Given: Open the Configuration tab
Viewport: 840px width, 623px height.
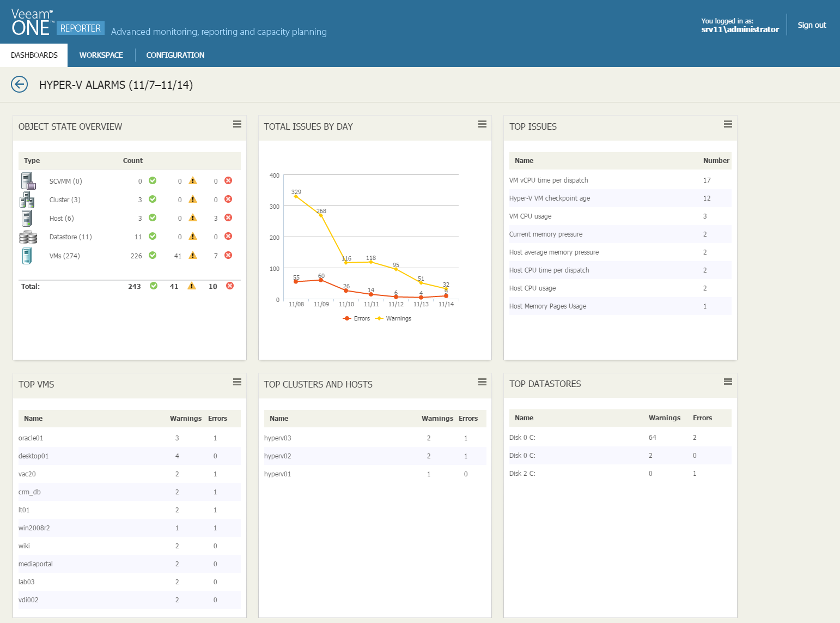Looking at the screenshot, I should point(175,55).
